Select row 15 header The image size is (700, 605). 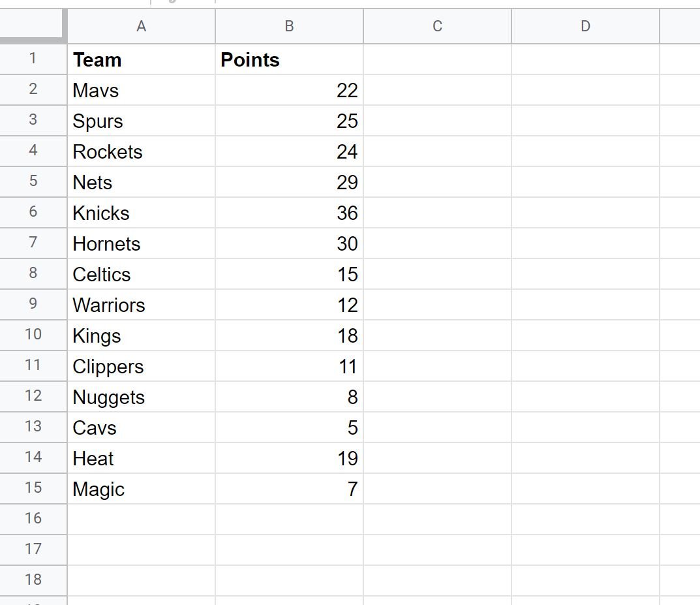click(33, 488)
